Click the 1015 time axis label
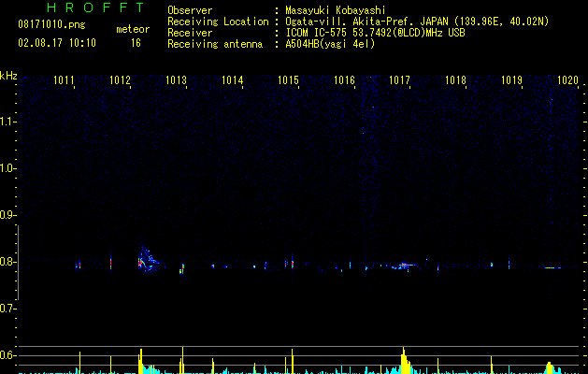The image size is (588, 374). point(288,80)
